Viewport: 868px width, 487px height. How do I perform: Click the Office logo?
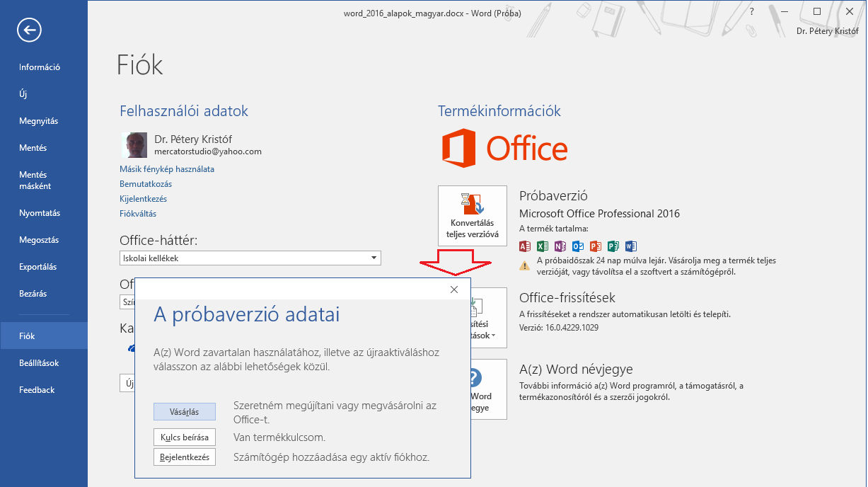point(504,149)
